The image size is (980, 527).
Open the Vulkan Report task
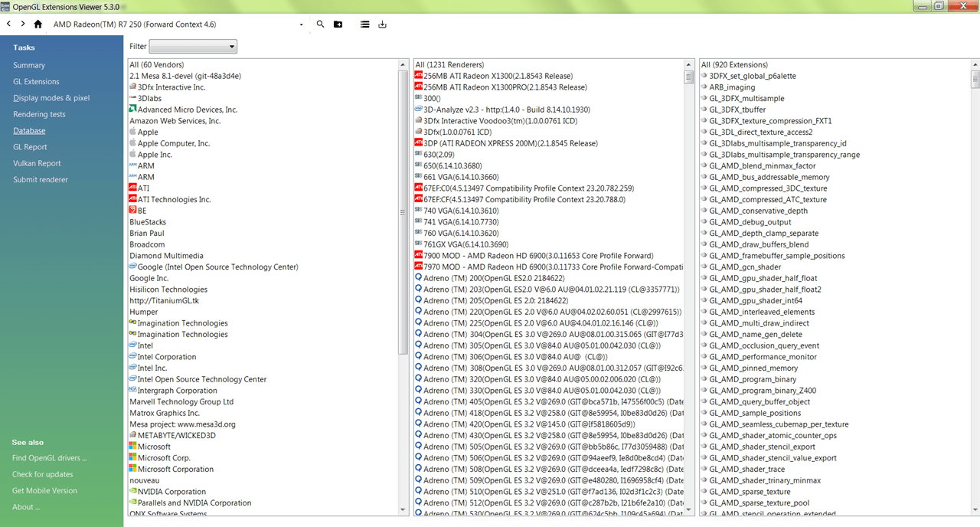click(x=37, y=163)
